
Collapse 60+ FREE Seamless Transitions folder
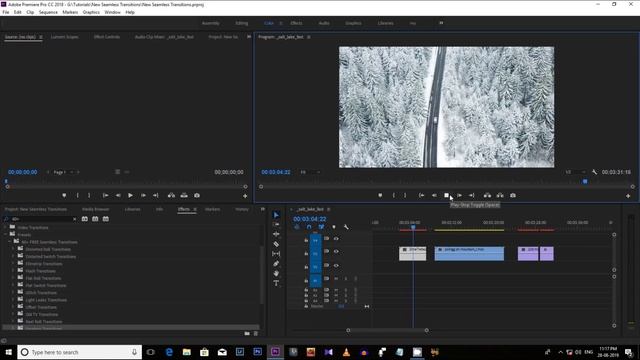coord(9,242)
